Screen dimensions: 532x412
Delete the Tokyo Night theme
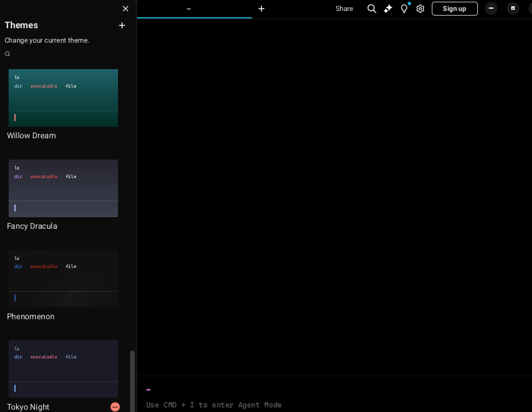coord(115,407)
